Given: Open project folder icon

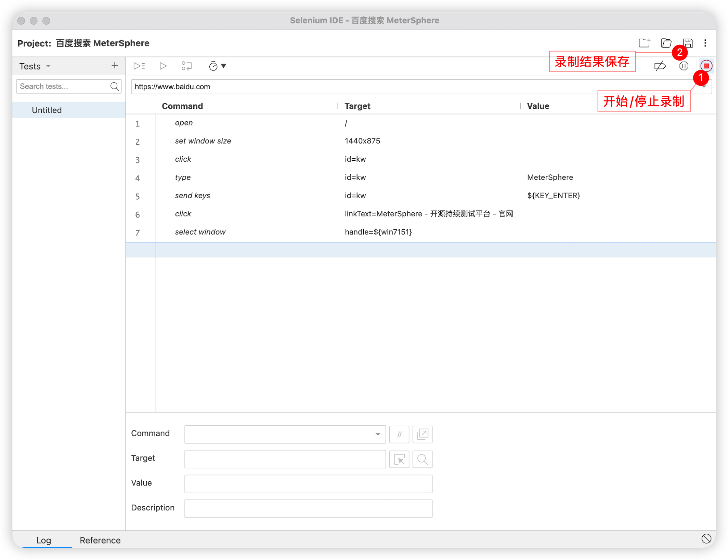Looking at the screenshot, I should point(666,43).
